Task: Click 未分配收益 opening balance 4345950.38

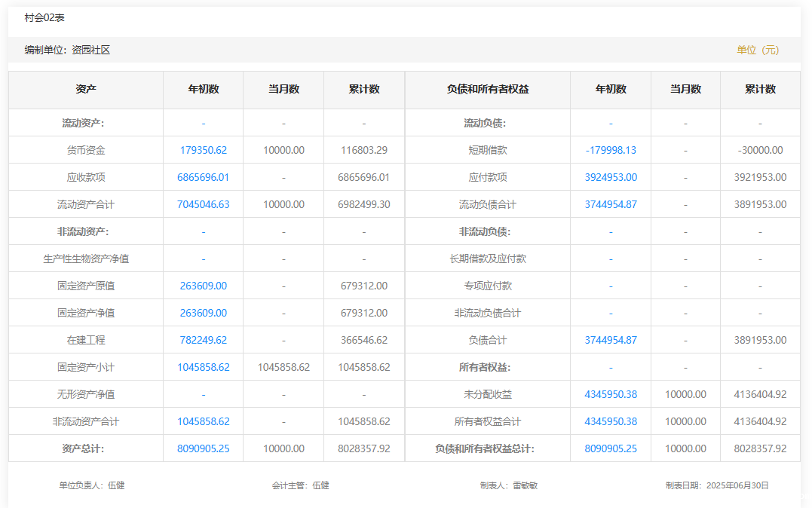Action: (x=610, y=394)
